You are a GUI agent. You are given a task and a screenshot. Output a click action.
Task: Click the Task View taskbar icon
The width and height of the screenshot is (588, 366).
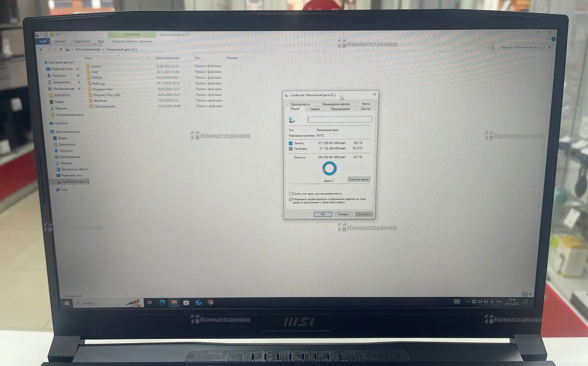click(x=150, y=303)
